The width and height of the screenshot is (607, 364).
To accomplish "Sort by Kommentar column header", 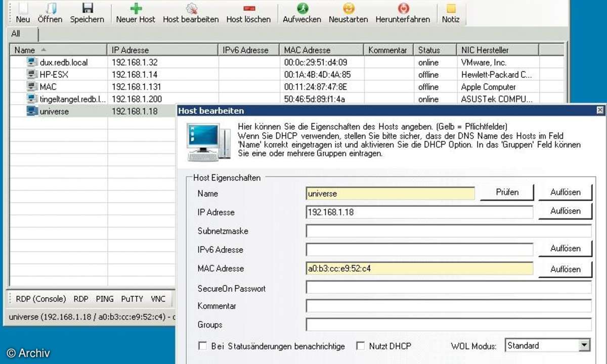I will click(388, 50).
